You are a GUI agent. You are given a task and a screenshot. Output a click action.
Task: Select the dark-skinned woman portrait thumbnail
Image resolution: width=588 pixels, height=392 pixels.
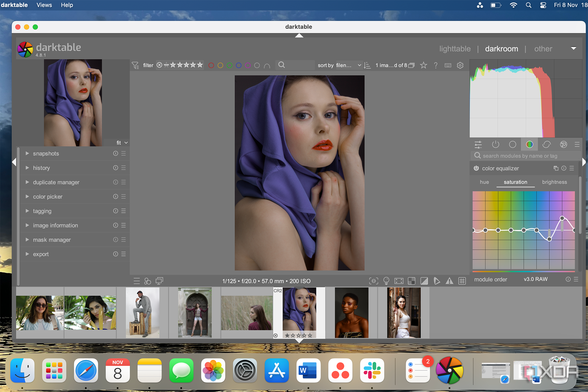[x=351, y=312]
